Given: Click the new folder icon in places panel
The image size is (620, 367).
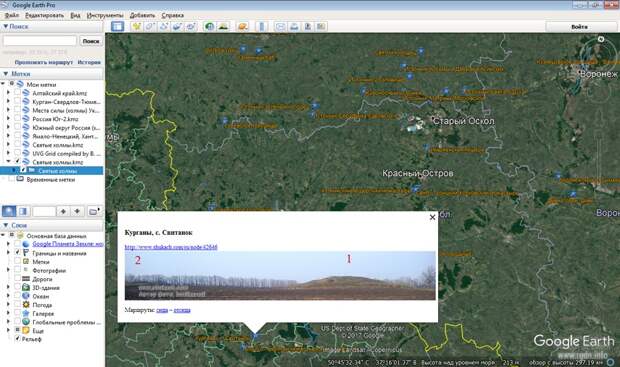Looking at the screenshot, I should point(94,211).
